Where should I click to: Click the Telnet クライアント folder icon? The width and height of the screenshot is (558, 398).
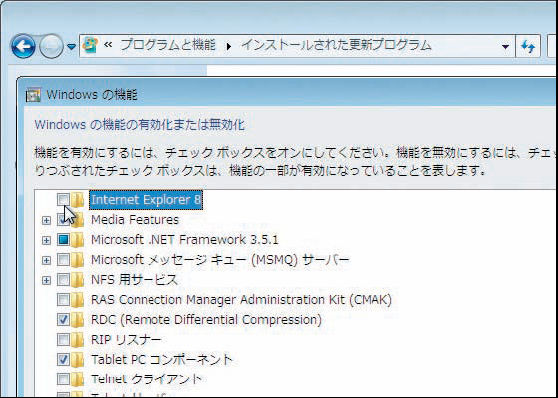pos(77,379)
